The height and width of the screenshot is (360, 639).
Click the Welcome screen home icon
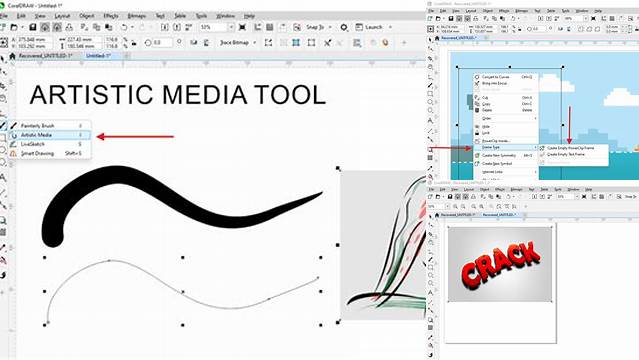pos(12,56)
